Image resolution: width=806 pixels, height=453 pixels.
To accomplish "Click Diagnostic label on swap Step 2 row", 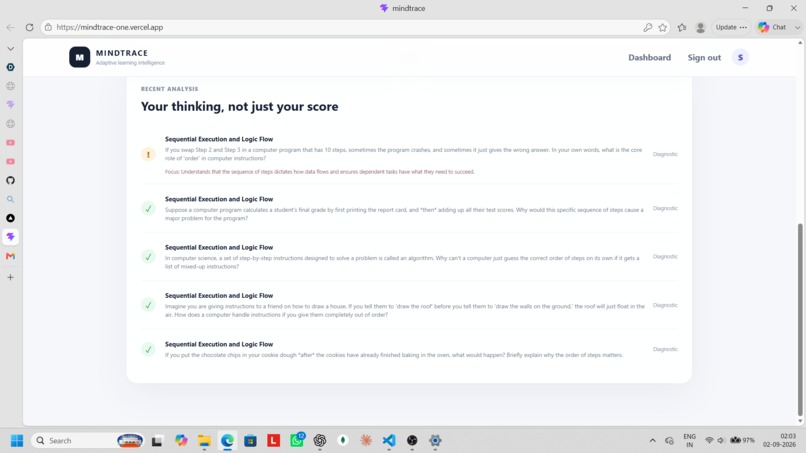I will pos(665,154).
